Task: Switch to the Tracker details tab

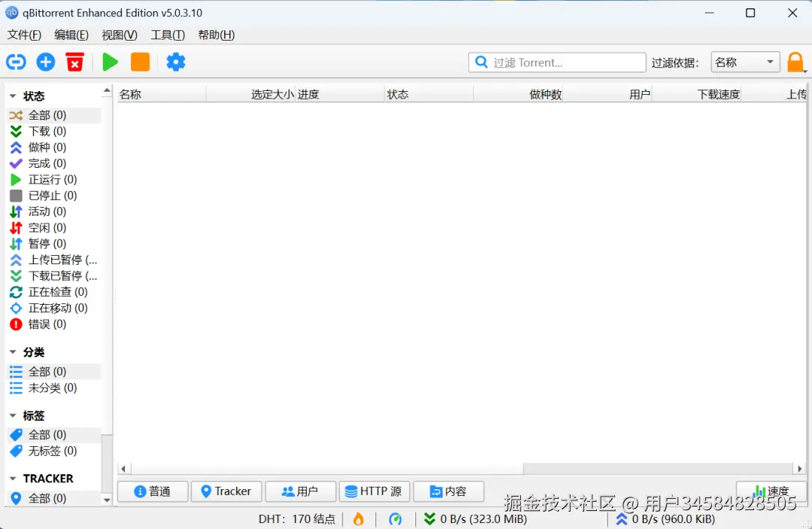Action: point(226,491)
